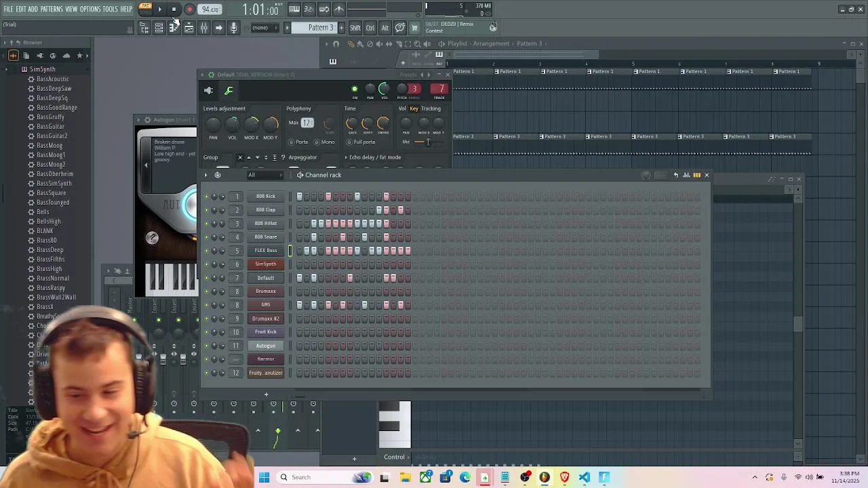The width and height of the screenshot is (868, 488).
Task: Toggle the Porta option
Action: [x=298, y=142]
